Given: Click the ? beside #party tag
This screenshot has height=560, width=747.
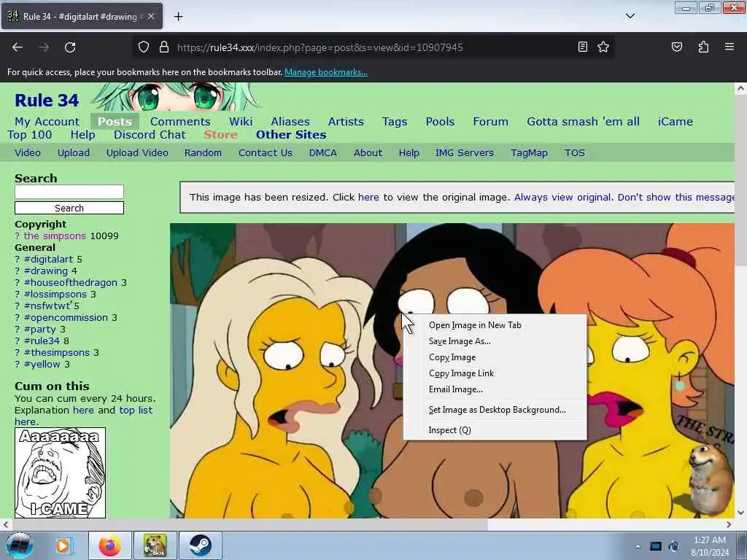Looking at the screenshot, I should [18, 329].
